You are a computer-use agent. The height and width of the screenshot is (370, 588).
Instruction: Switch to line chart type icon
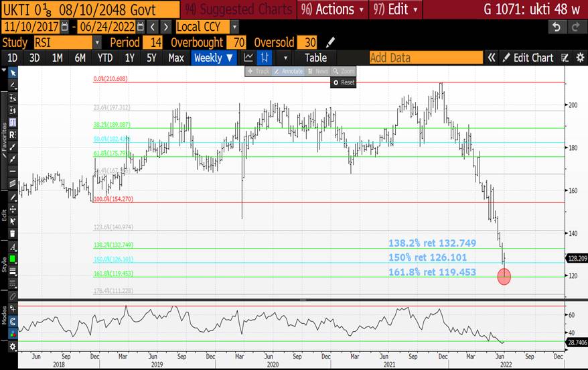coord(248,58)
